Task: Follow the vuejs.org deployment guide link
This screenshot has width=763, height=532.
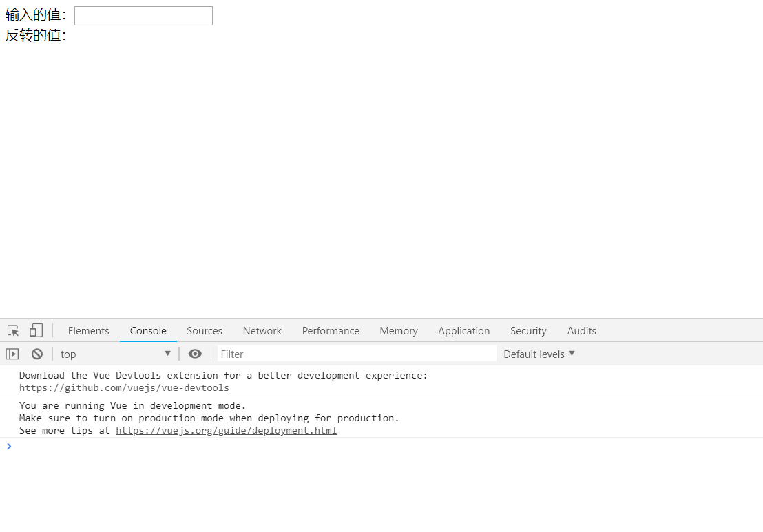Action: click(227, 430)
